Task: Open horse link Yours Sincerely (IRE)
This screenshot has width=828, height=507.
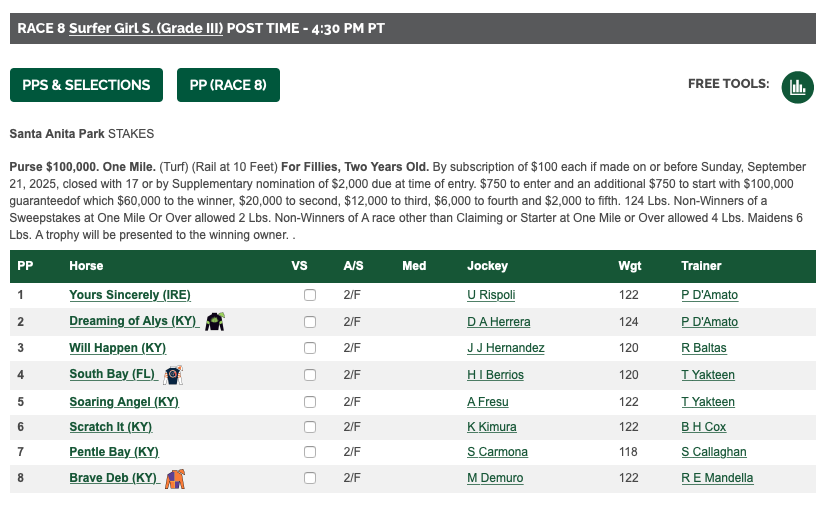Action: coord(130,295)
